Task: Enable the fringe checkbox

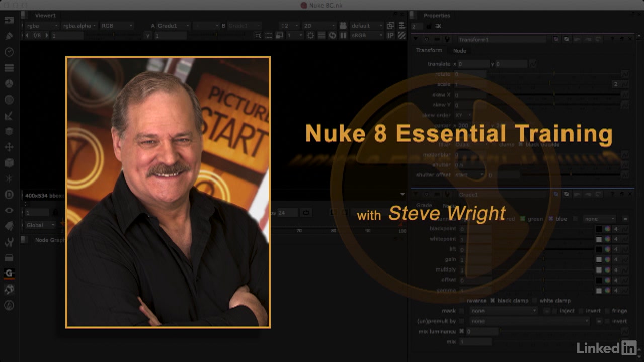Action: pyautogui.click(x=607, y=311)
